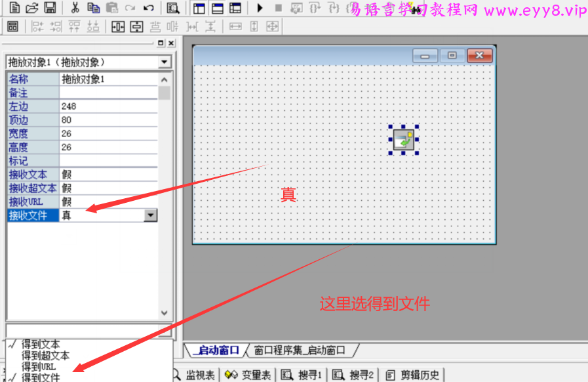Toggle the 得到文件 event option
The image size is (588, 382).
(x=41, y=377)
